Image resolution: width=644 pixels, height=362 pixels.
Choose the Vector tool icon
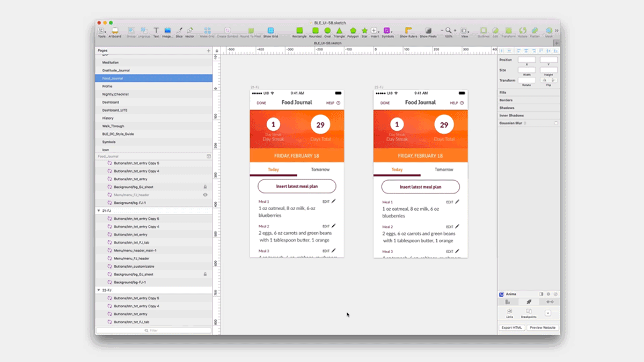(x=190, y=32)
